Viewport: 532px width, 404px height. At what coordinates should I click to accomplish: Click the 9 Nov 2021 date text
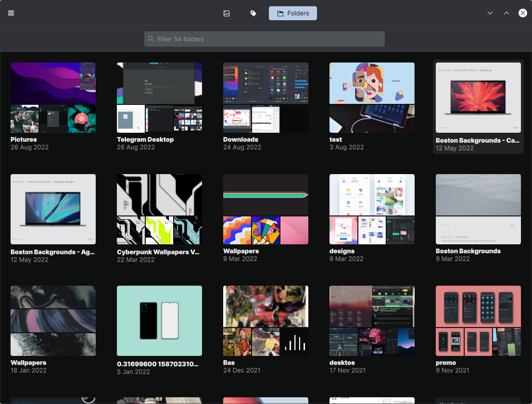coord(453,370)
